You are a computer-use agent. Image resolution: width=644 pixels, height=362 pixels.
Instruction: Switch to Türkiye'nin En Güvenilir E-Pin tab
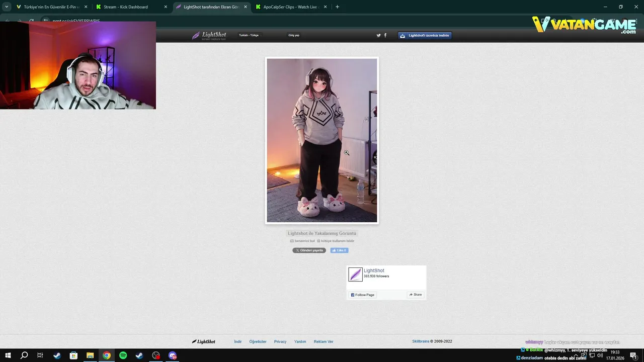(x=51, y=7)
